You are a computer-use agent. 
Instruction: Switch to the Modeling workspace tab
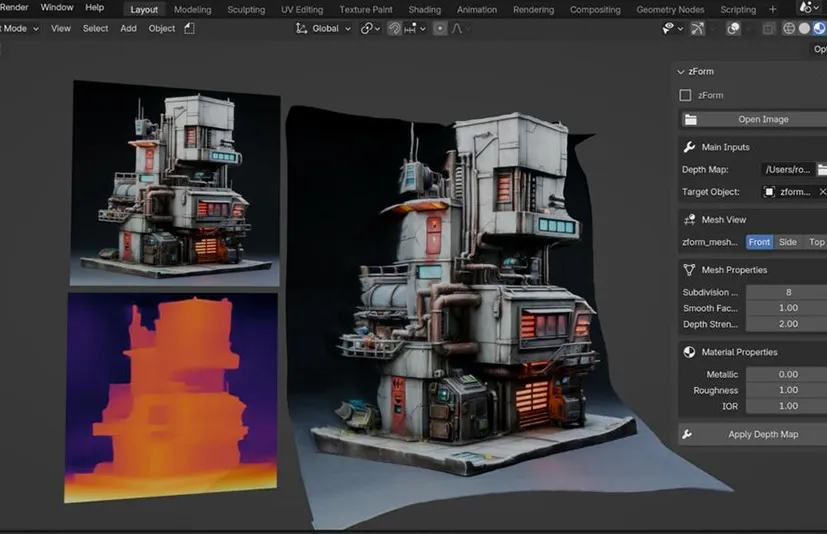pos(193,9)
